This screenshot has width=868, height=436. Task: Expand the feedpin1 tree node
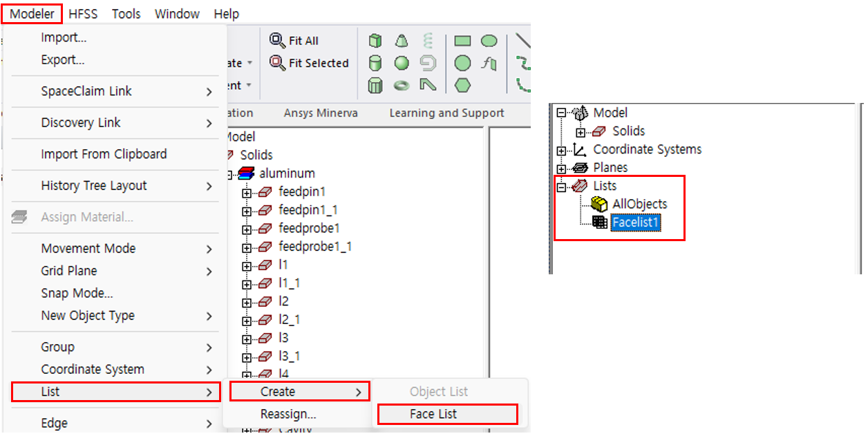tap(247, 192)
